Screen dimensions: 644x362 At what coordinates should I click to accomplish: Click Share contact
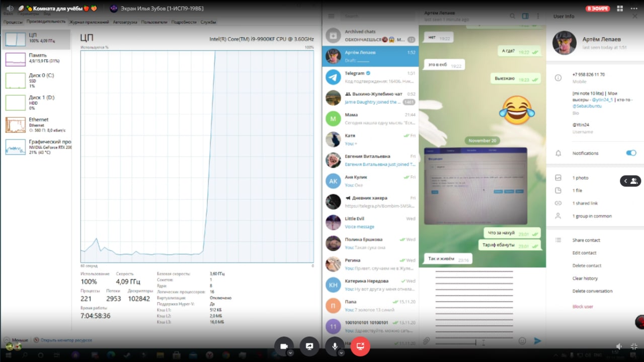point(586,240)
